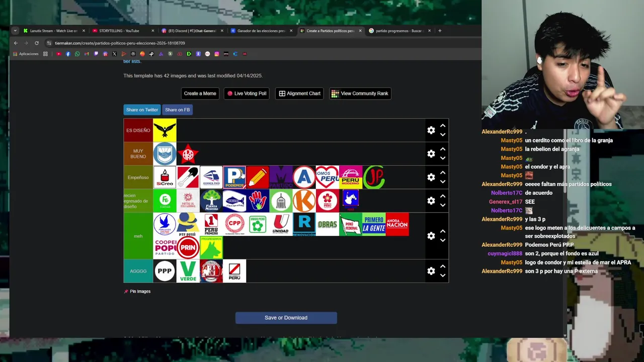The width and height of the screenshot is (644, 362).
Task: Click the browser reload button
Action: tap(37, 43)
